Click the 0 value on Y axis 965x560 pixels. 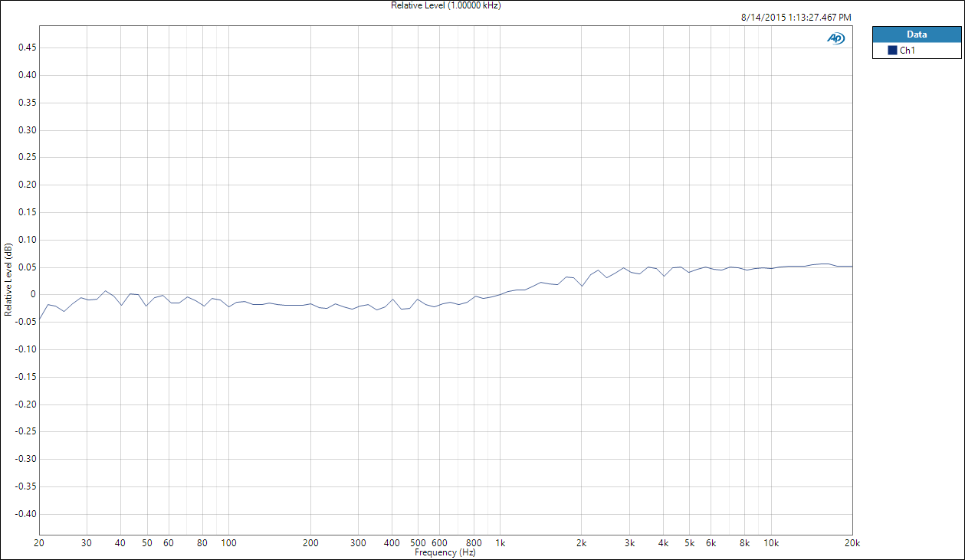click(x=34, y=294)
